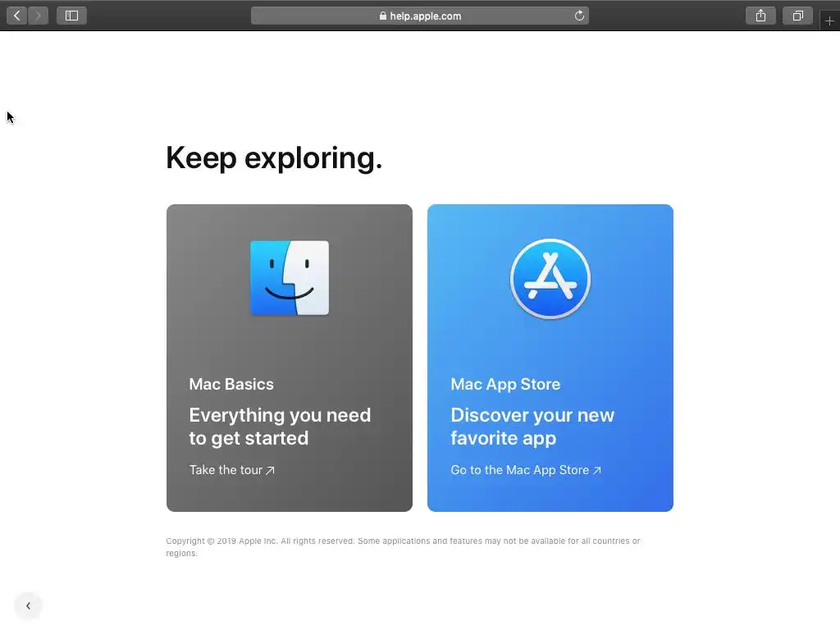Show the Safari sidebar
This screenshot has width=840, height=630.
[x=72, y=16]
